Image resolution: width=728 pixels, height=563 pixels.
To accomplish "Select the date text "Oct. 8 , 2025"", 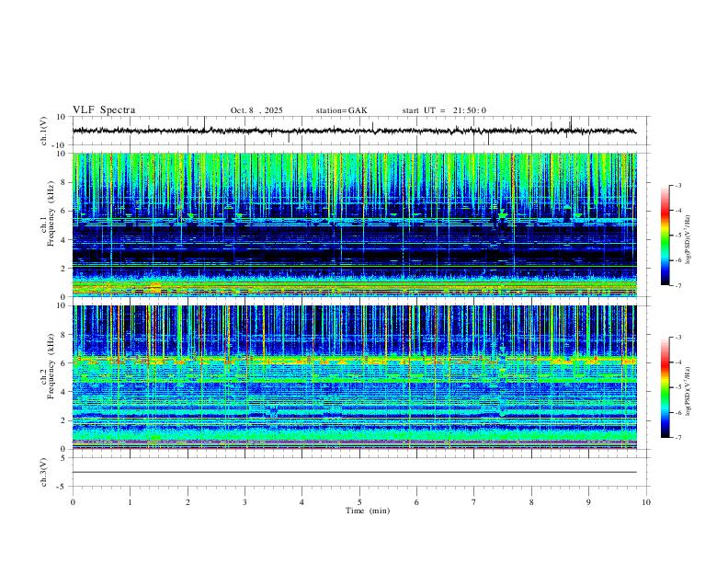I will 256,110.
